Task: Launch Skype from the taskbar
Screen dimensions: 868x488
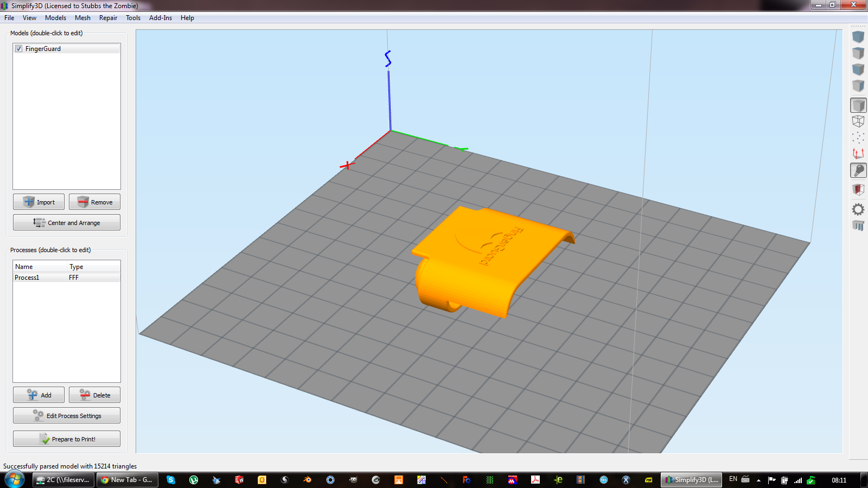Action: pyautogui.click(x=171, y=480)
